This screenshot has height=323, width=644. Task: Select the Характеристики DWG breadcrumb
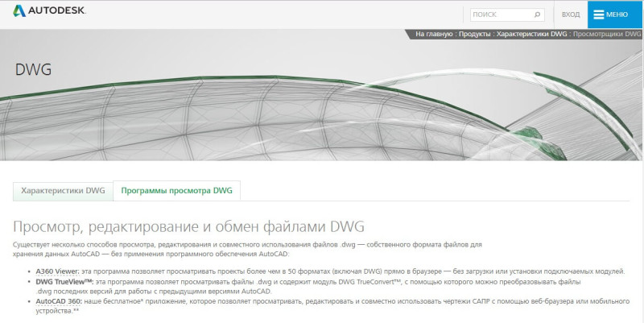pyautogui.click(x=531, y=34)
